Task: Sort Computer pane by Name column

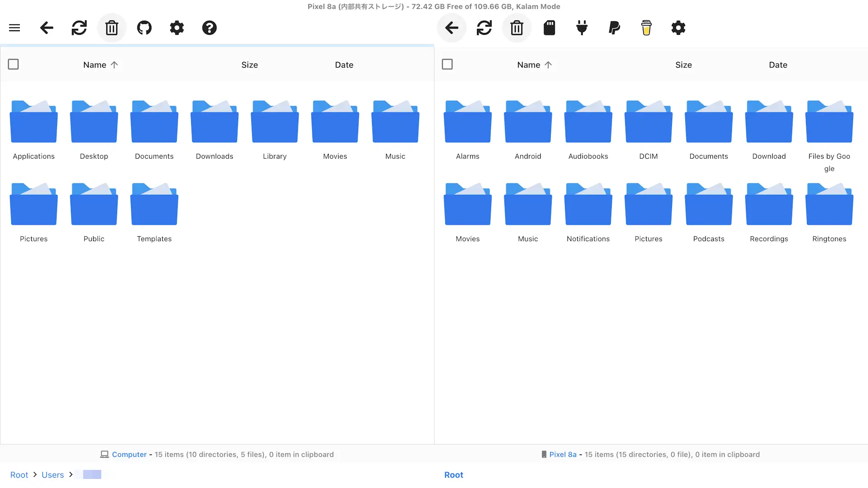Action: [100, 65]
